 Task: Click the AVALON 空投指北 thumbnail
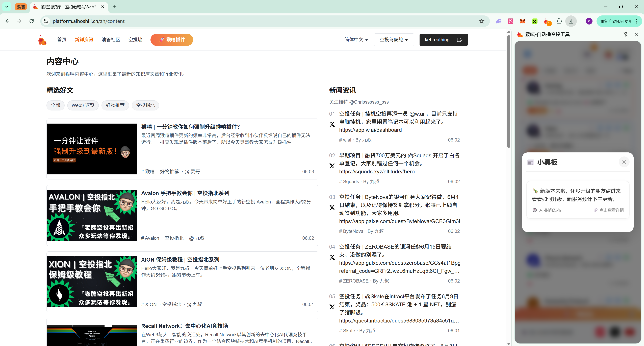click(92, 215)
